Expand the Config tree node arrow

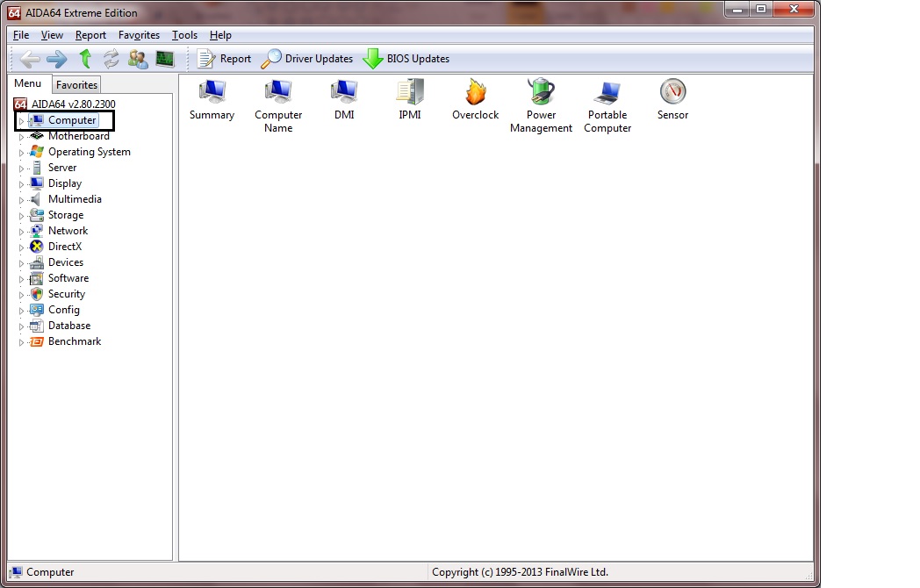pyautogui.click(x=21, y=311)
